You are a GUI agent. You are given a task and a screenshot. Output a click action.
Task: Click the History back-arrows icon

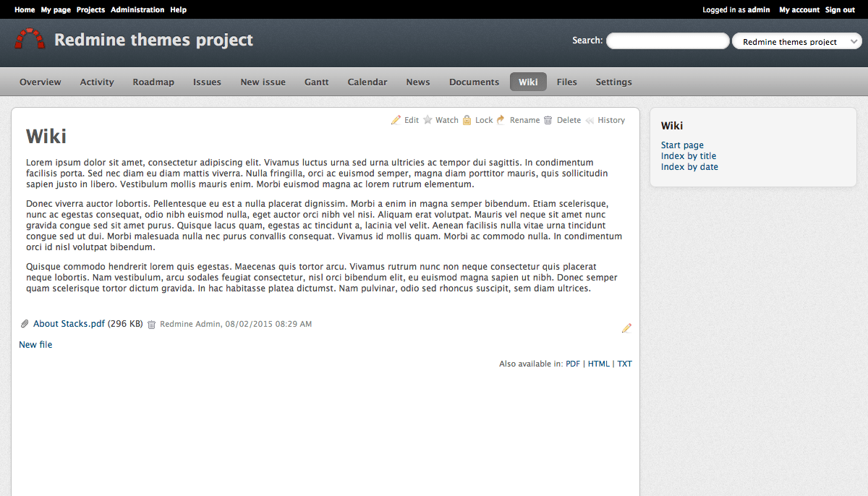tap(590, 120)
